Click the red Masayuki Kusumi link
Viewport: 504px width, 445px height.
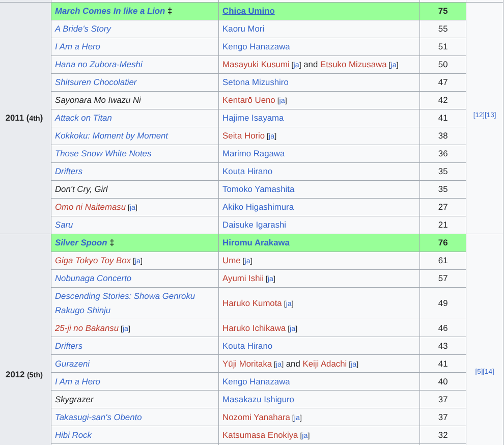point(256,64)
